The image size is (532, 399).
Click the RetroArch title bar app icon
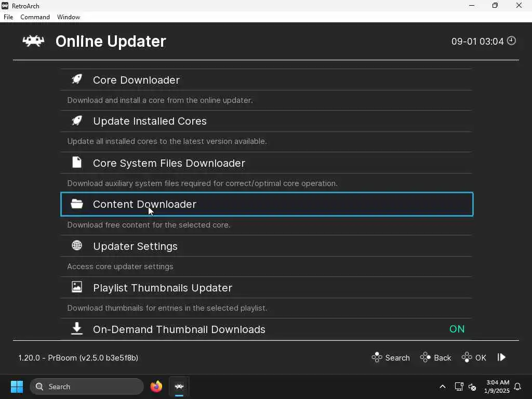pyautogui.click(x=5, y=6)
